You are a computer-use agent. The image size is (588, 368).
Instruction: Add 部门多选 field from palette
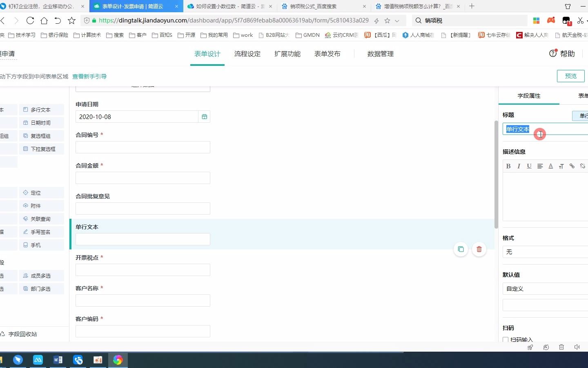coord(42,289)
